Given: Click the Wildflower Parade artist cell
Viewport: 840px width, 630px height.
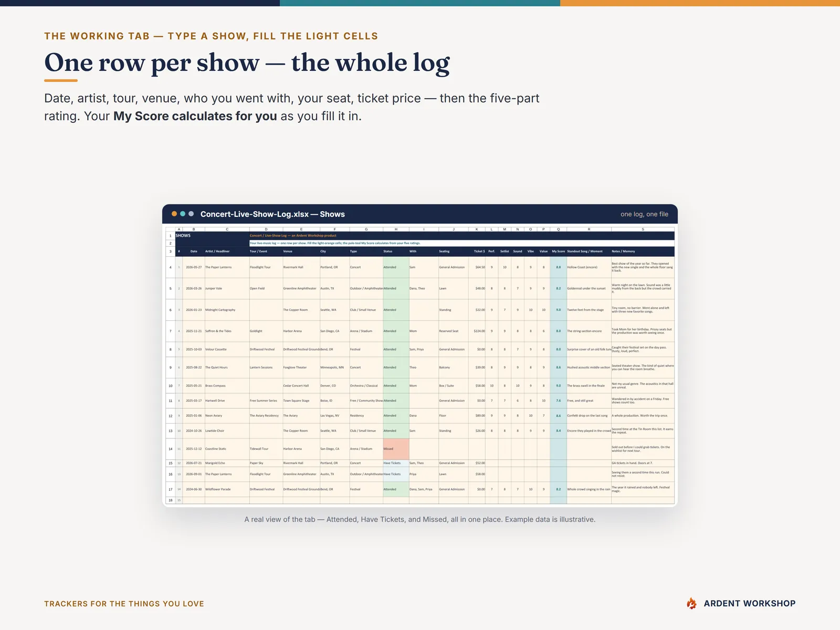Looking at the screenshot, I should (x=227, y=489).
